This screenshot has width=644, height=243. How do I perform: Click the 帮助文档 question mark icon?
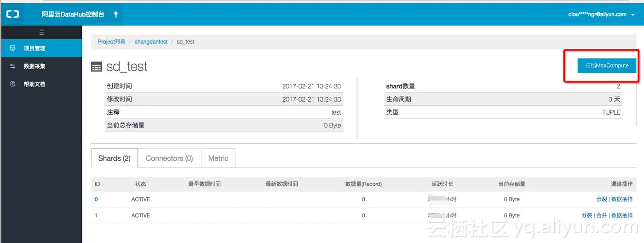tap(13, 84)
